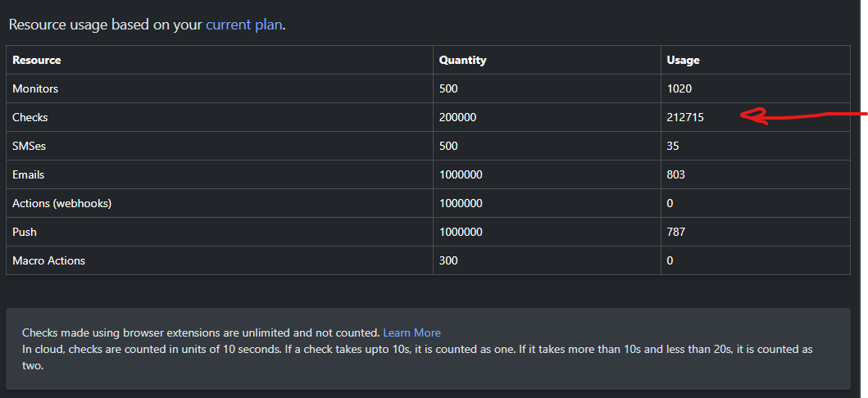Viewport: 868px width, 398px height.
Task: Select the Emails resource row label
Action: (29, 174)
